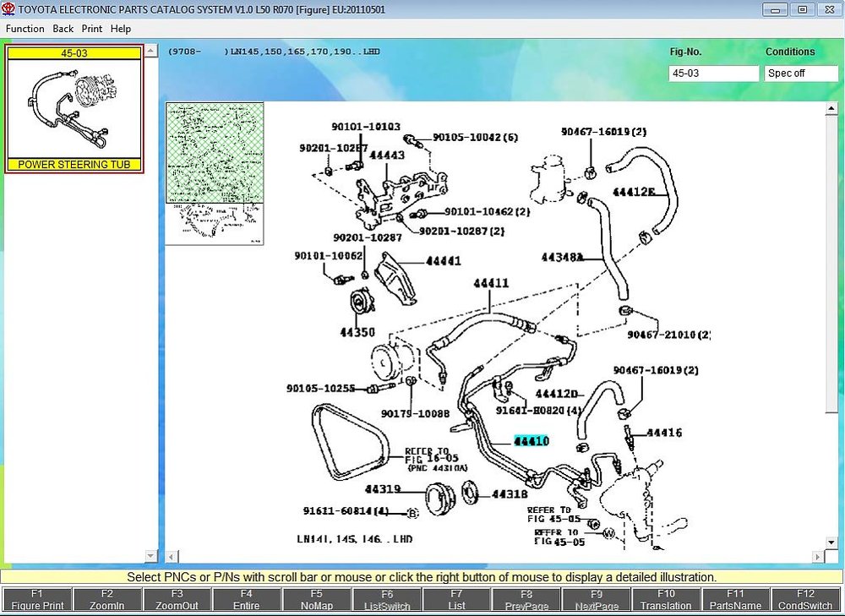Select the 45-03 Power Steering Tube thumbnail

coord(74,109)
